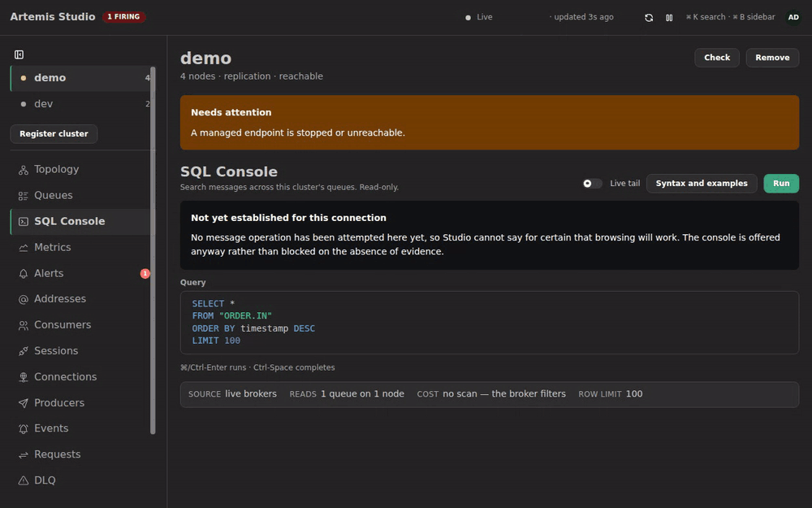Refresh data with the reload icon
This screenshot has width=812, height=508.
coord(649,18)
